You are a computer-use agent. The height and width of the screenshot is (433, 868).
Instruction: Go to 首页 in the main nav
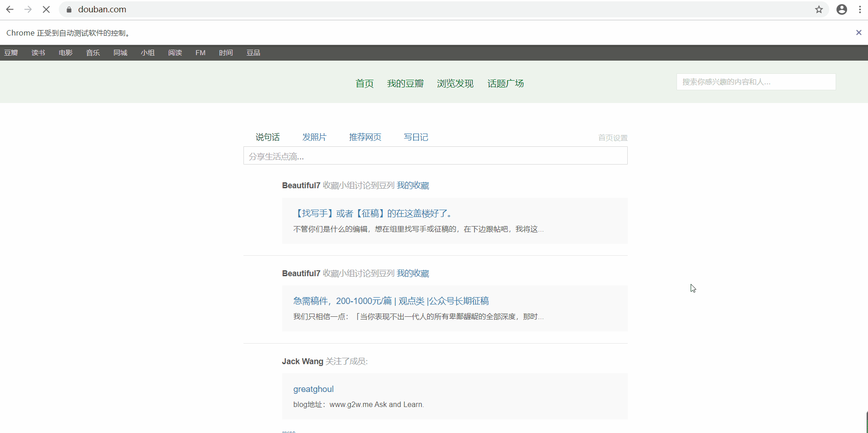[x=365, y=83]
